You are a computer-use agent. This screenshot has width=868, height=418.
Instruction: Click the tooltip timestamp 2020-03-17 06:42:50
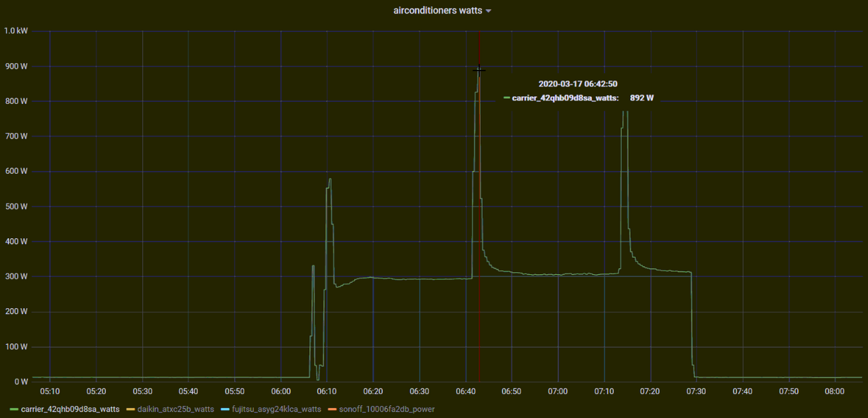(x=578, y=84)
